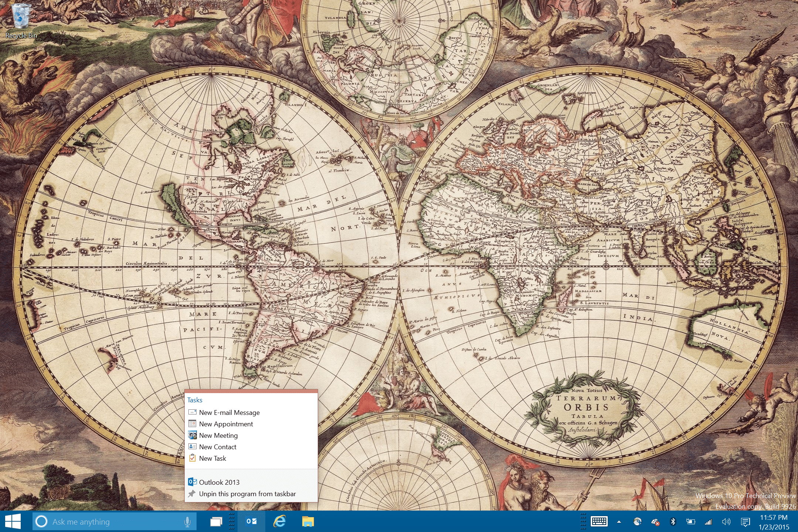The image size is (798, 532).
Task: Check the battery power tray icon
Action: coord(690,522)
